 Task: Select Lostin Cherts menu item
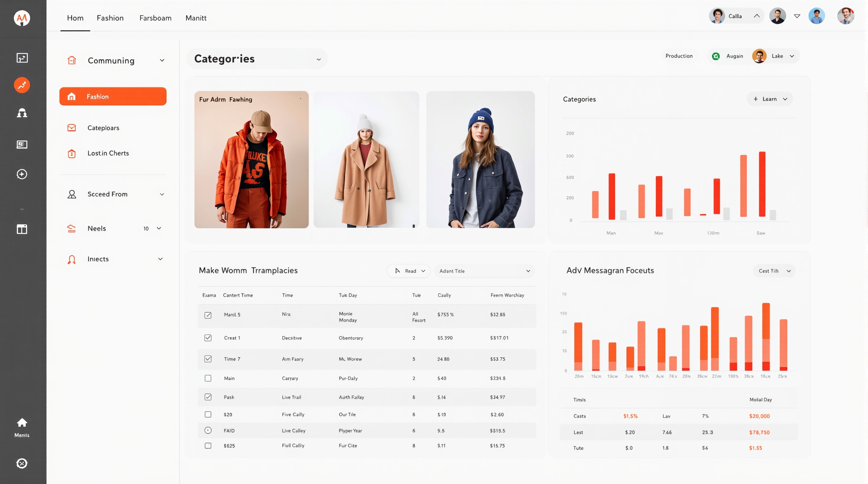108,153
